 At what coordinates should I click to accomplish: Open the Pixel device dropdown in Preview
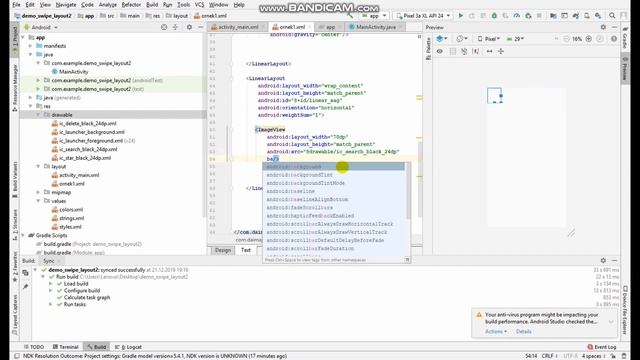(489, 39)
